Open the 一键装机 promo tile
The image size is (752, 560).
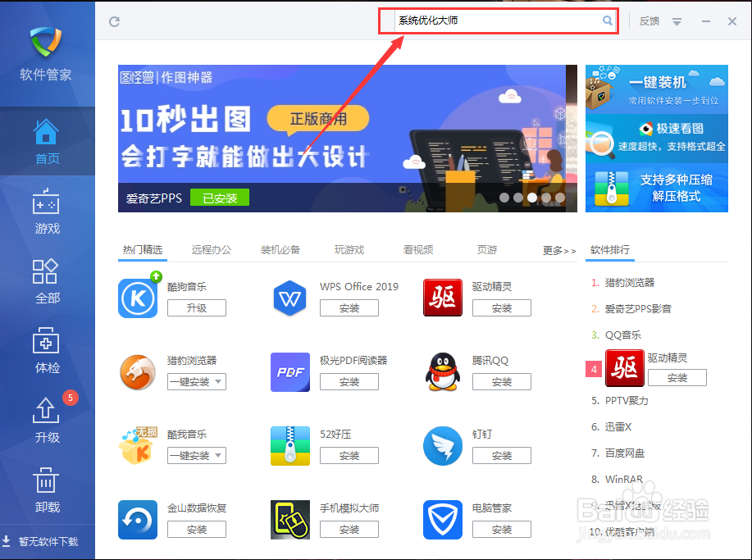[x=657, y=89]
